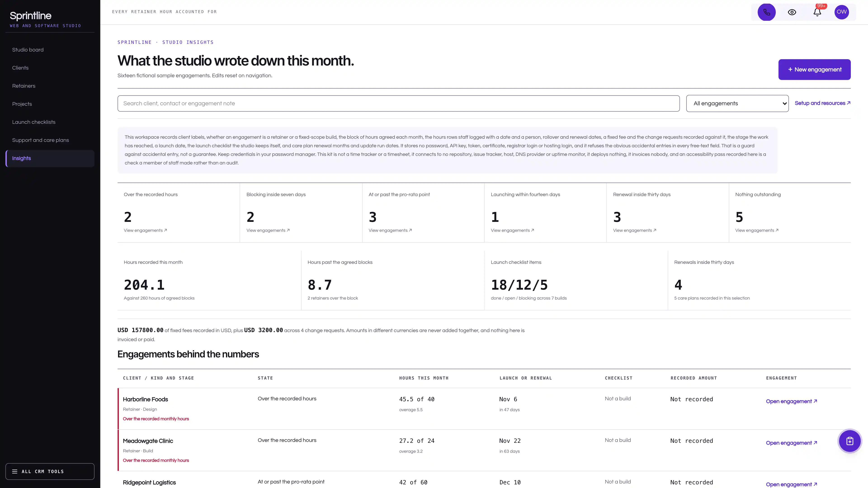View engagements at pro-rata point
The height and width of the screenshot is (488, 868).
click(390, 230)
